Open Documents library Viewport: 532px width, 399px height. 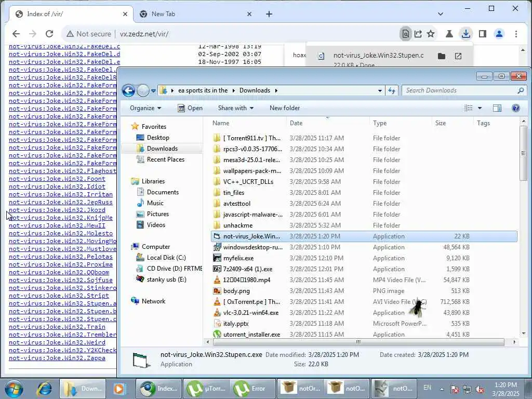tap(163, 192)
